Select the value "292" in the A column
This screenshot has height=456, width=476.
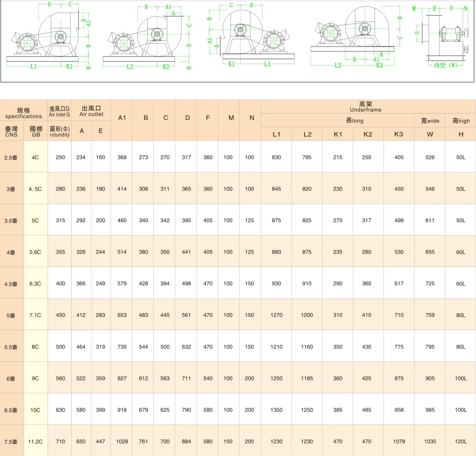tap(81, 220)
